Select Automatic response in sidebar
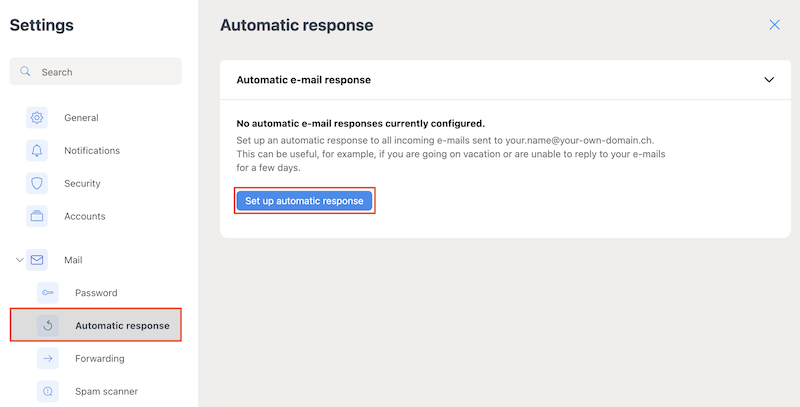Viewport: 800px width, 407px height. pos(96,325)
